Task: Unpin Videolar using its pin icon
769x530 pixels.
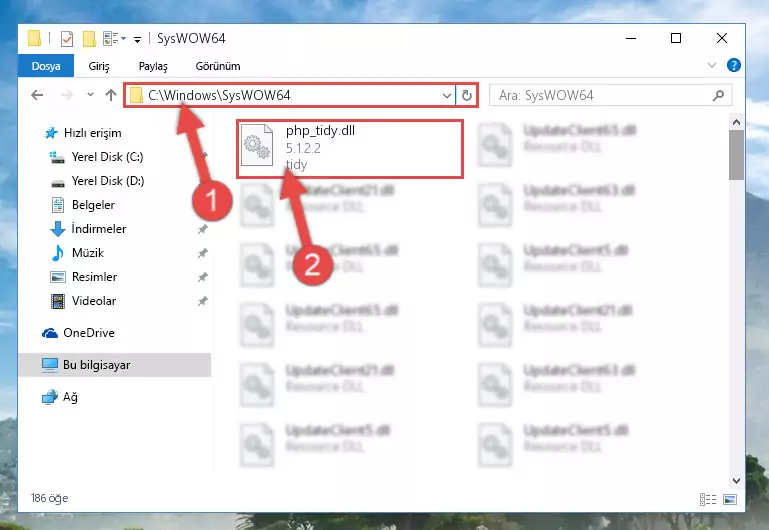Action: coord(203,301)
